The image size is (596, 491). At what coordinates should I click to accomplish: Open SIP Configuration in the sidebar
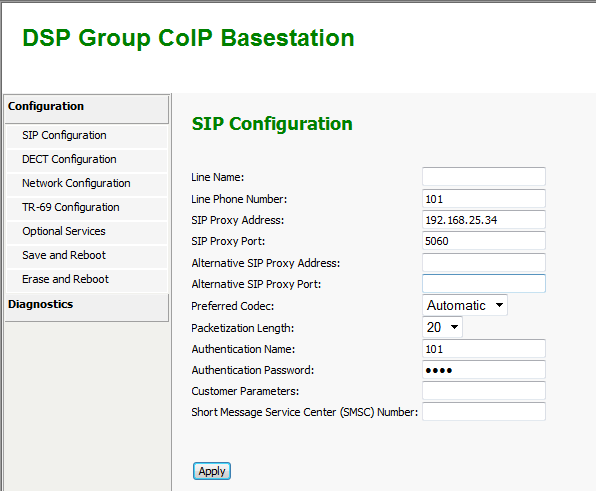[x=87, y=135]
